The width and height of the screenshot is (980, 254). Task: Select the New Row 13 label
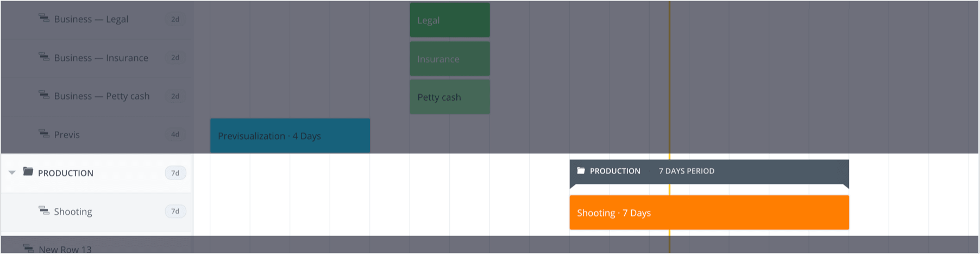click(x=65, y=249)
